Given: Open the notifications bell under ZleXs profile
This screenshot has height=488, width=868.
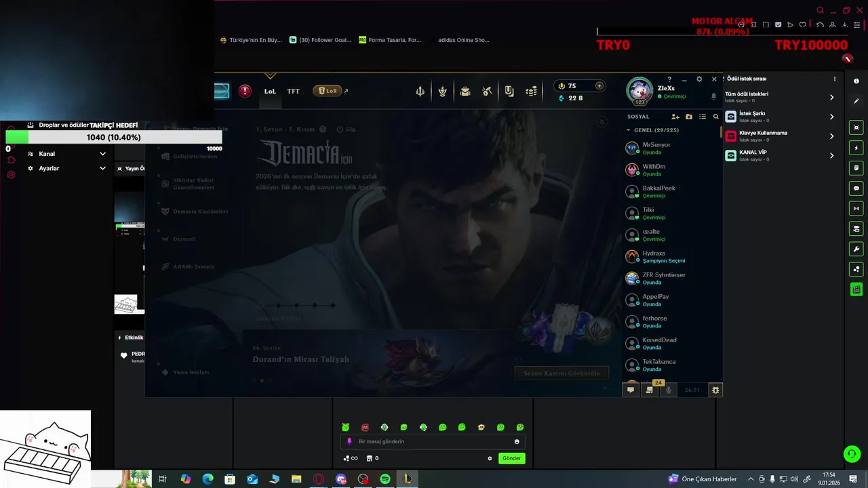Looking at the screenshot, I should 713,96.
